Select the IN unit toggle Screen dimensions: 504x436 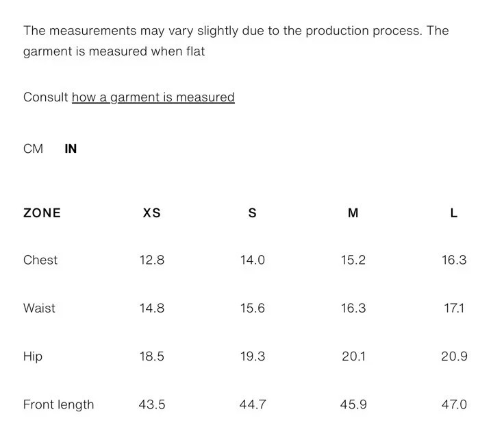(x=71, y=149)
